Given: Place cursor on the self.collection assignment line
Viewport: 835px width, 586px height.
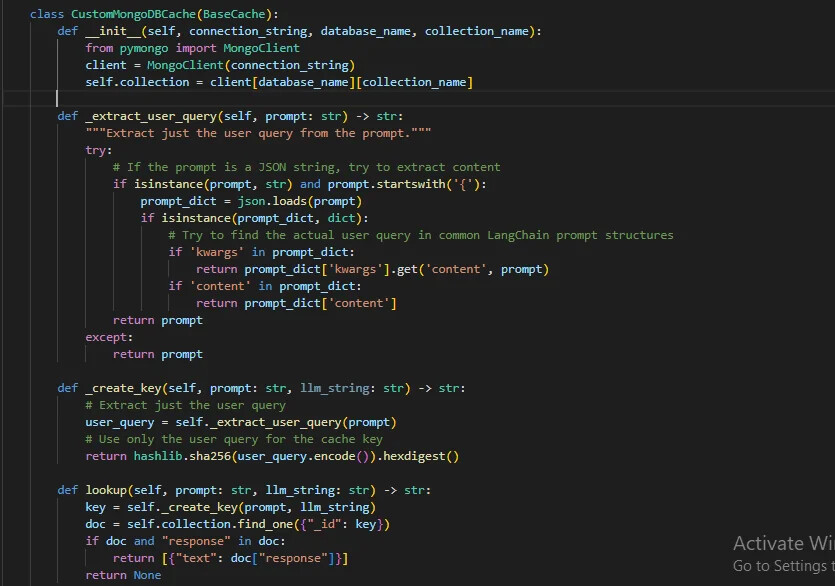Looking at the screenshot, I should click(x=278, y=81).
